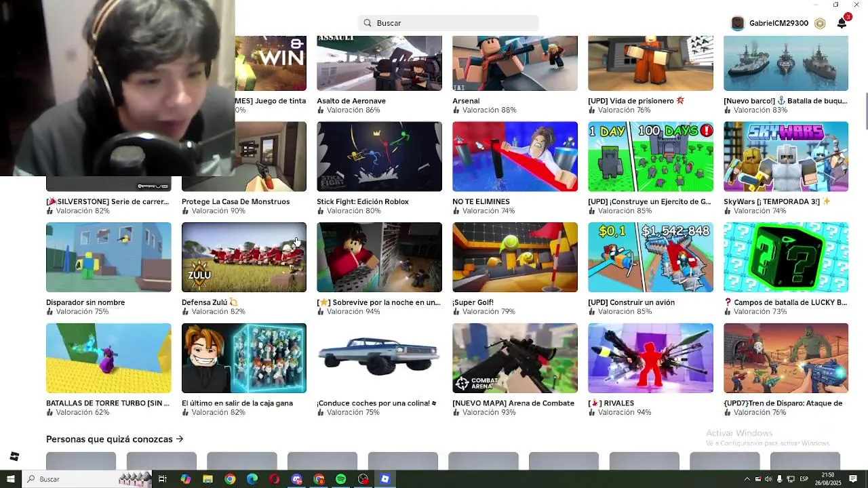Open the notifications bell

point(842,23)
